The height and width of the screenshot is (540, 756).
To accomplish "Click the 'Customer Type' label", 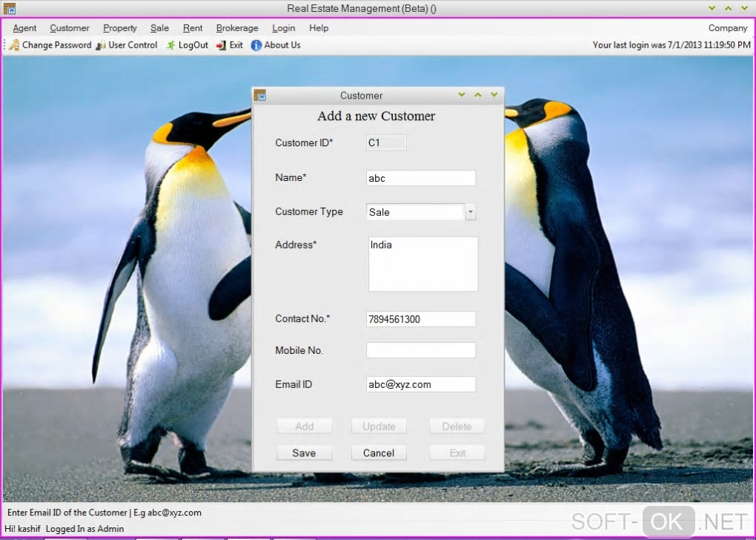I will [309, 211].
